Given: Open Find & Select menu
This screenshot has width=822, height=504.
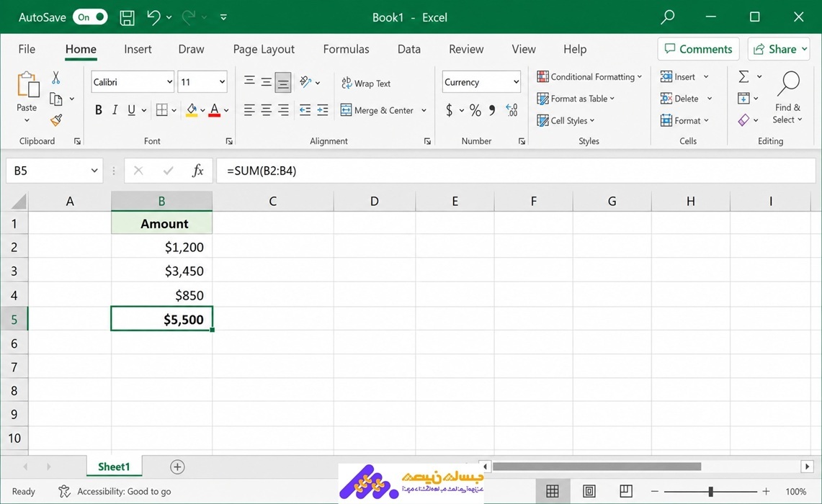Looking at the screenshot, I should (787, 98).
